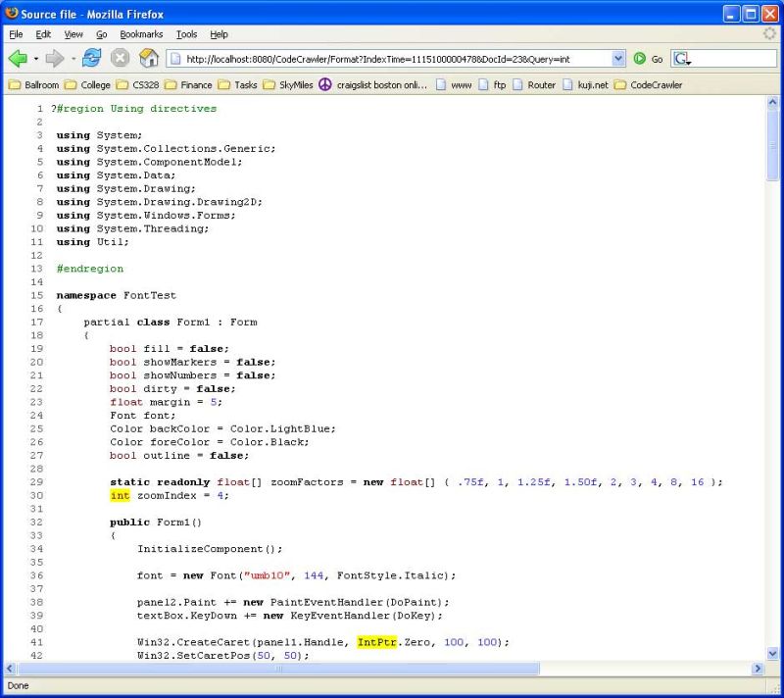Open the Tools menu

point(186,33)
